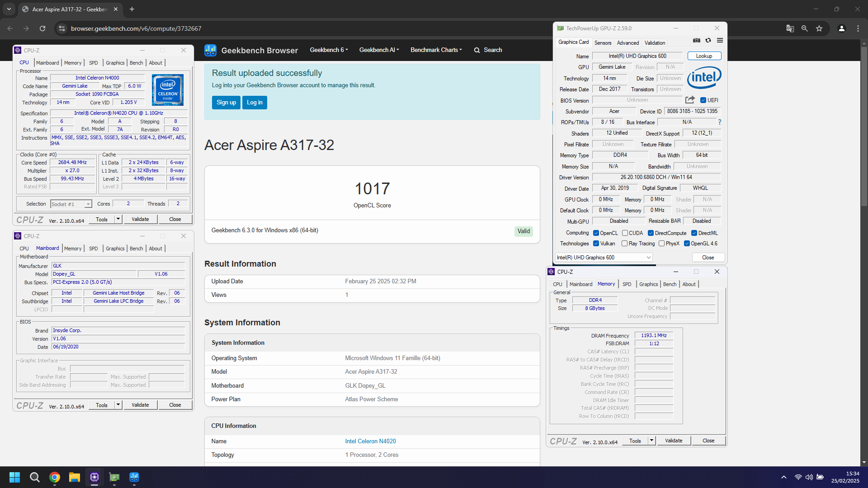Click the GPU-Z refresh icon
The image size is (868, 488).
pyautogui.click(x=708, y=41)
